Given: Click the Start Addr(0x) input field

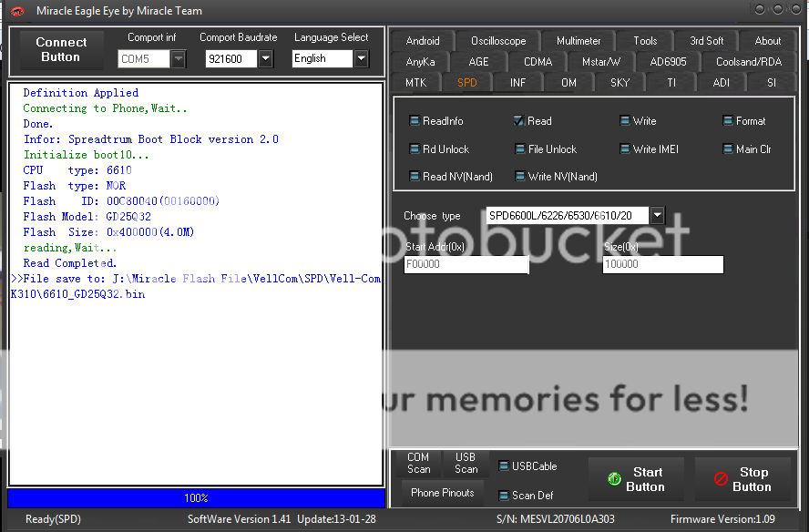Looking at the screenshot, I should coord(466,264).
